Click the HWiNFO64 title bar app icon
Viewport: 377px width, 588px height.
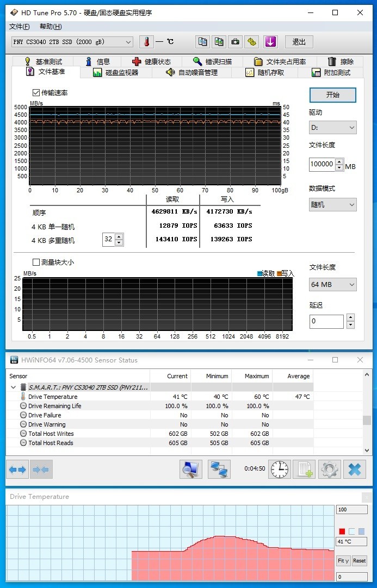[14, 360]
